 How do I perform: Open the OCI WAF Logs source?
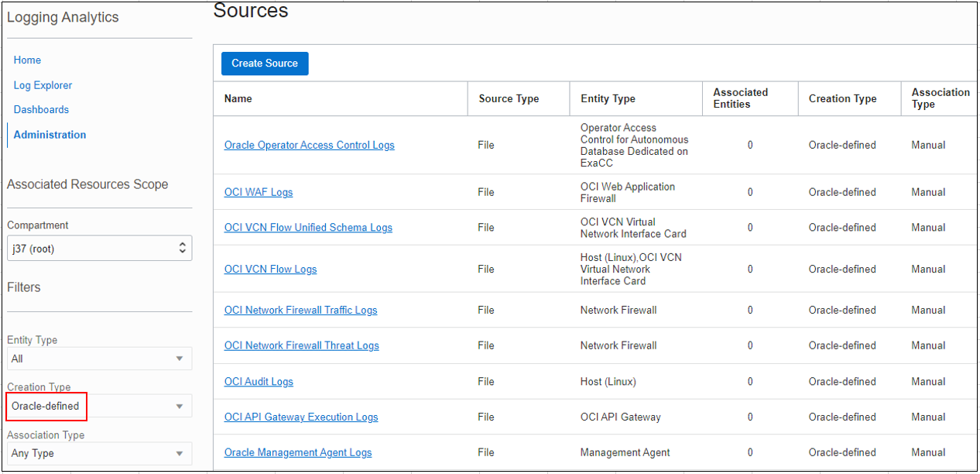(x=259, y=192)
